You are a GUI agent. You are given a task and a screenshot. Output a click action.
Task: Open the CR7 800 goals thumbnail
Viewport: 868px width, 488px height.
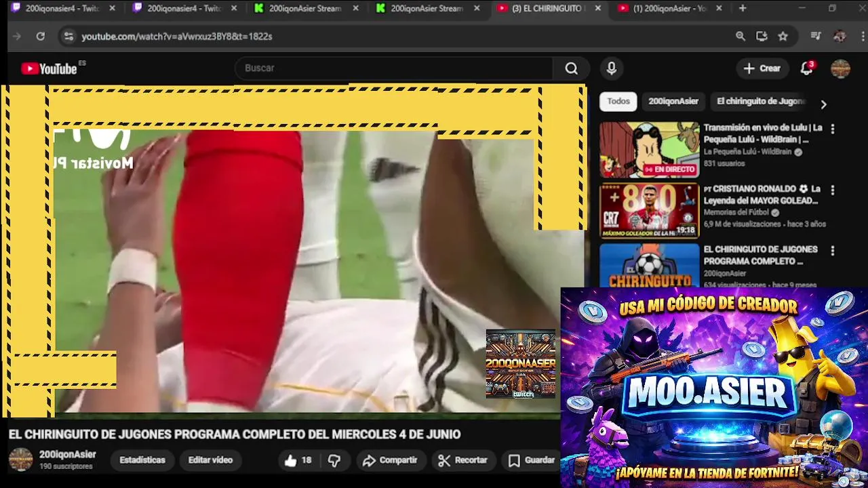649,211
